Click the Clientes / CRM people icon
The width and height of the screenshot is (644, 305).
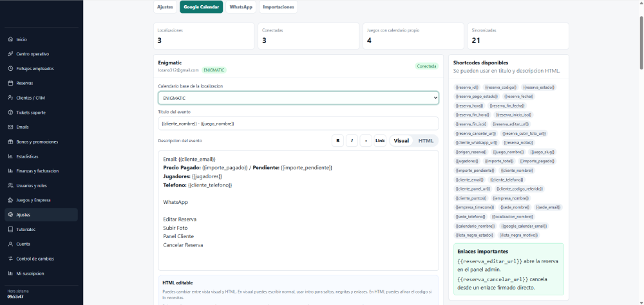click(11, 98)
